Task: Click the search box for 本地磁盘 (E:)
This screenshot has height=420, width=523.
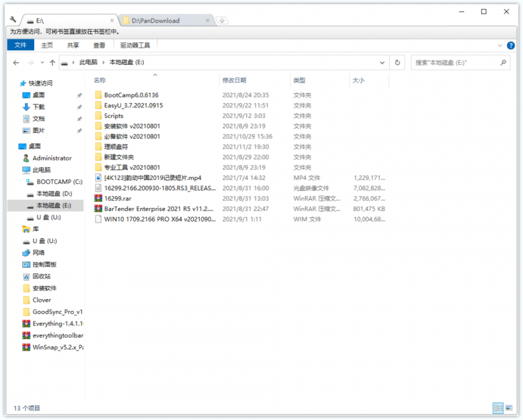Action: coord(455,63)
